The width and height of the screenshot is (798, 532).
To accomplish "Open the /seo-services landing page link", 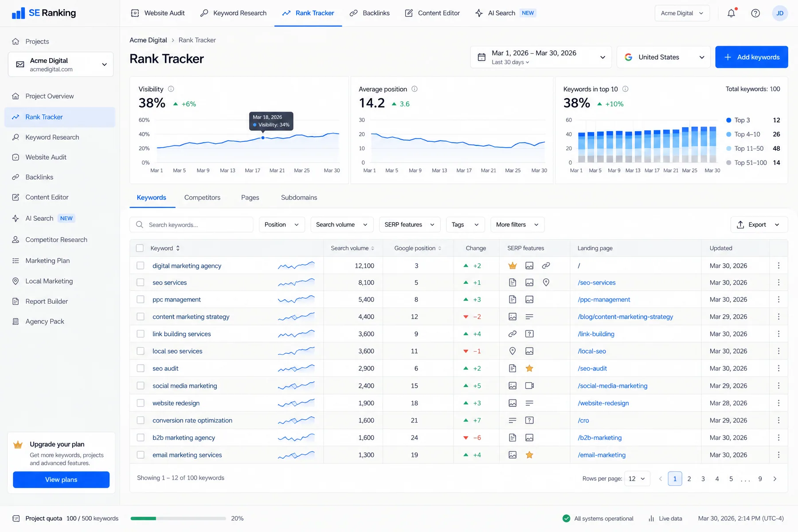I will pyautogui.click(x=597, y=283).
